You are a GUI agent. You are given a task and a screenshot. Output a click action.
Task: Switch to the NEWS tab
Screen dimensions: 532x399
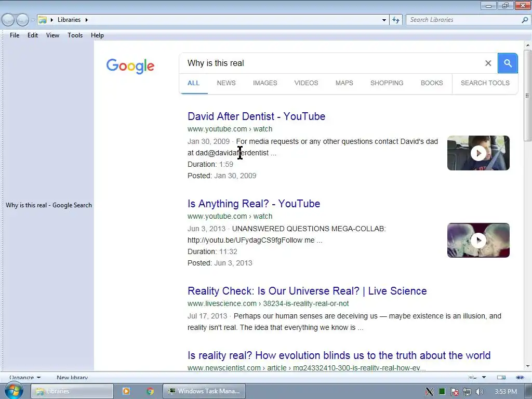click(x=227, y=83)
